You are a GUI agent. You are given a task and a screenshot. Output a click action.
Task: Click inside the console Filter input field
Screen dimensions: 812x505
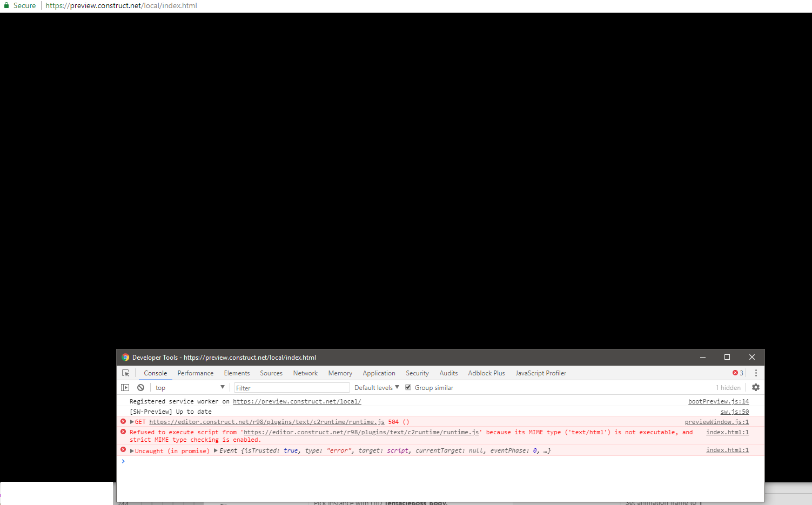coord(292,387)
